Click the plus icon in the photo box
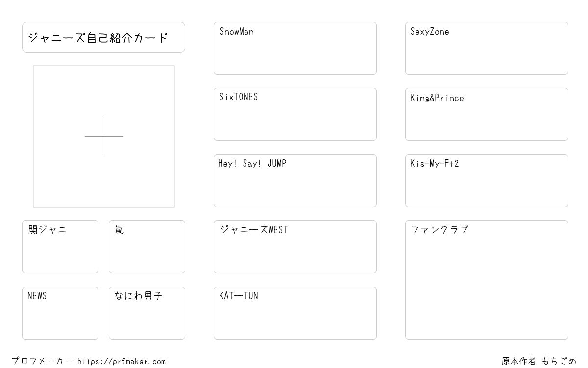This screenshot has width=588, height=368. (104, 136)
